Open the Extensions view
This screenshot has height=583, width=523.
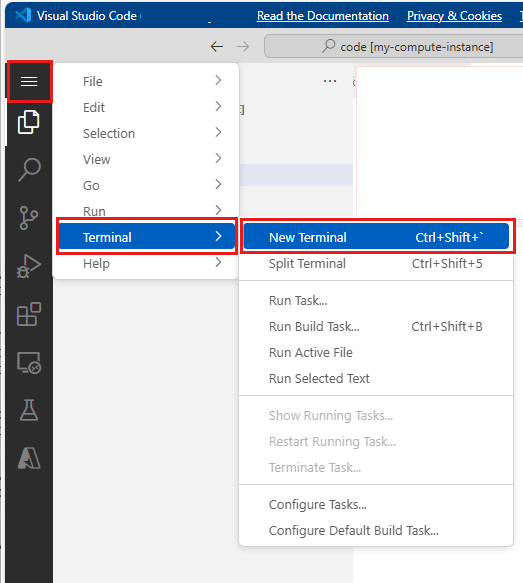tap(29, 314)
